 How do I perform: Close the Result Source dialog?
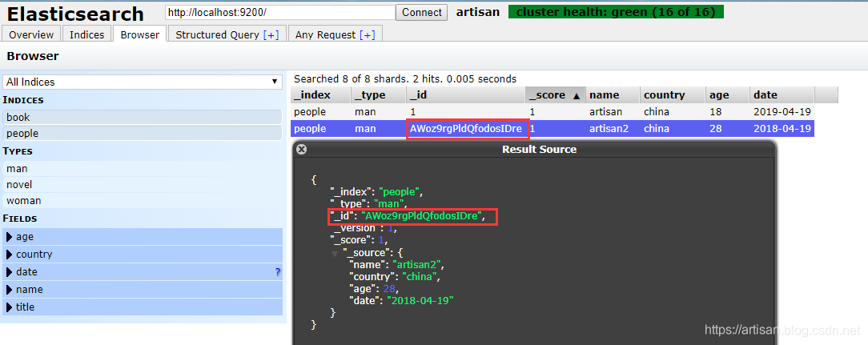[x=301, y=149]
